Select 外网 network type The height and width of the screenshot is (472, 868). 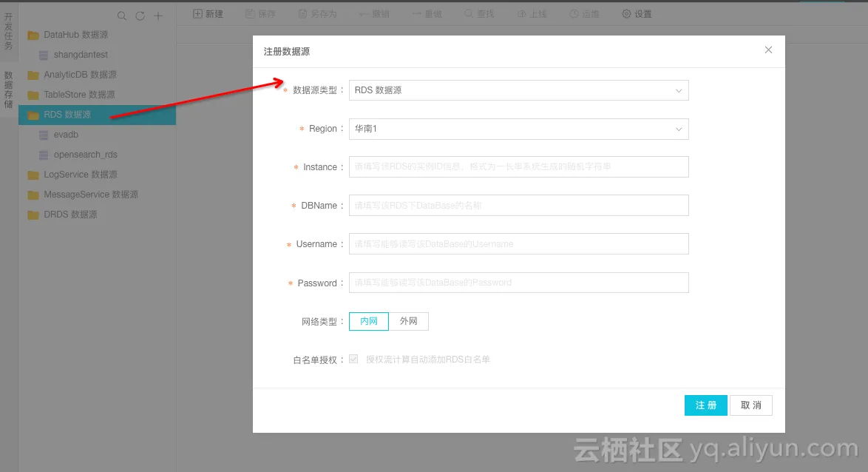click(x=409, y=321)
